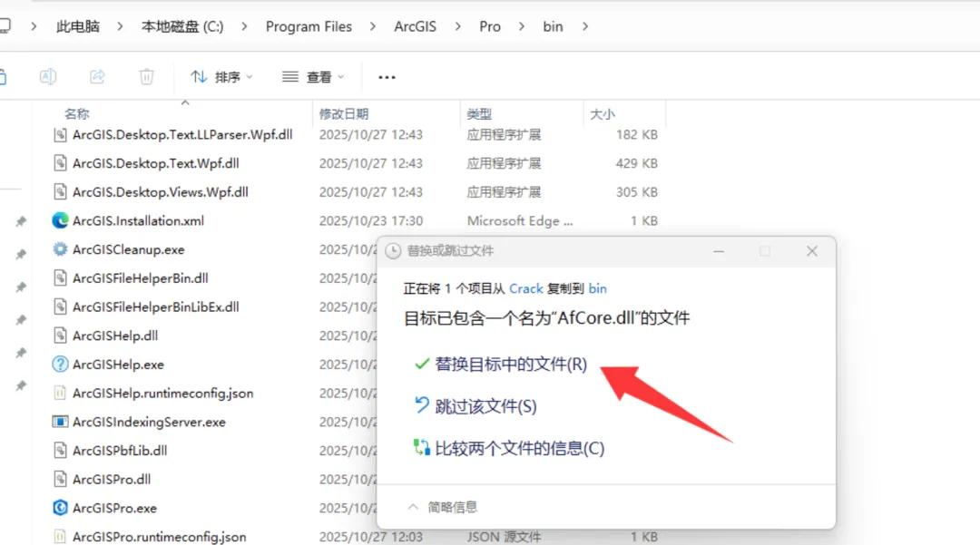Select file ArcGISPro.exe
Viewport: 980px width, 545px height.
(x=114, y=508)
